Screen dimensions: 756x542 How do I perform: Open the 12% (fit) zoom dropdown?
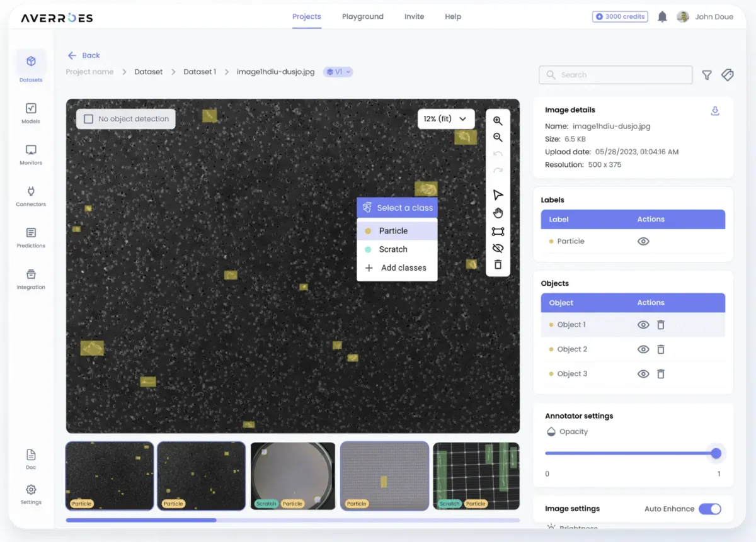pos(446,119)
